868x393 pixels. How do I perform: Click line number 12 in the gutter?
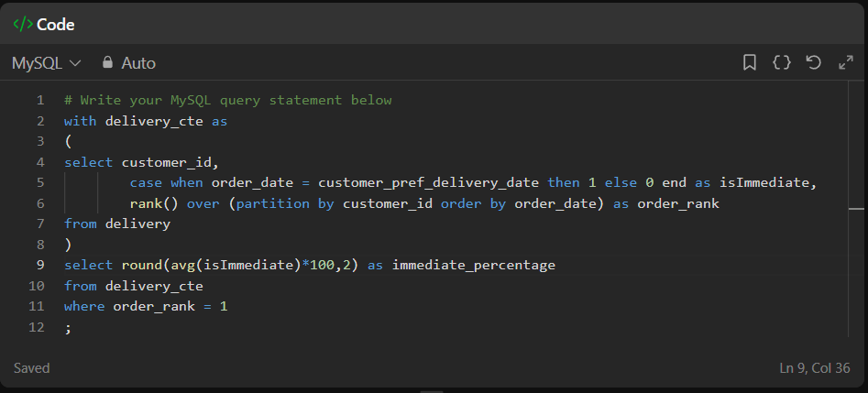(36, 327)
